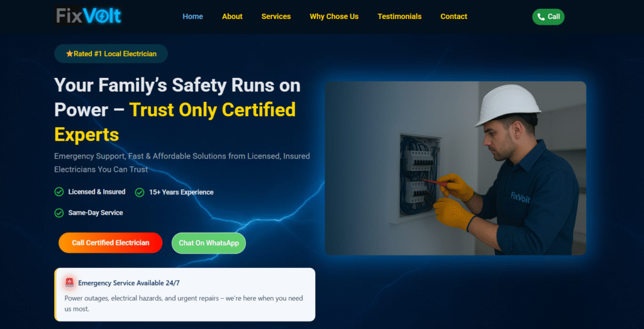The height and width of the screenshot is (329, 644).
Task: Click the star icon in rating badge
Action: point(69,54)
